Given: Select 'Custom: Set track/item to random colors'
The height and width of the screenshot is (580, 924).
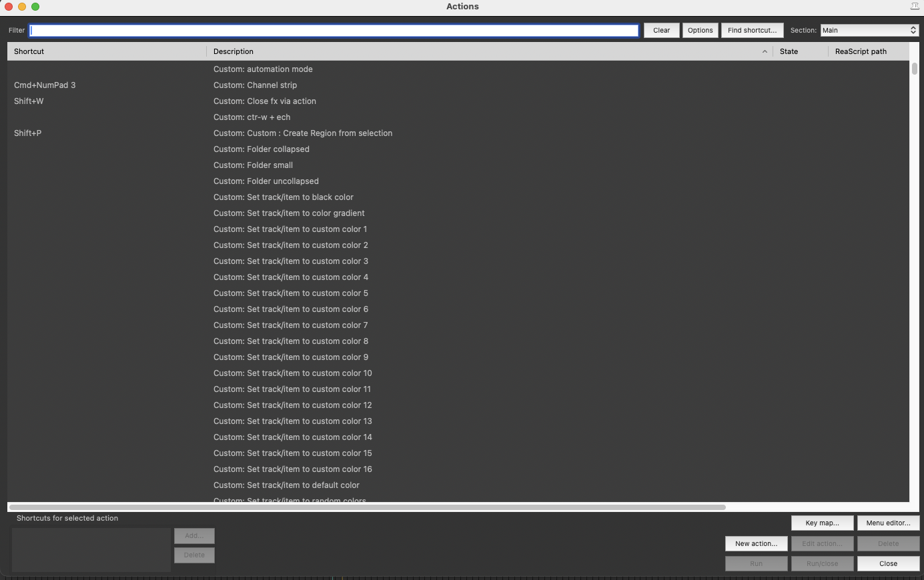Looking at the screenshot, I should pos(290,500).
